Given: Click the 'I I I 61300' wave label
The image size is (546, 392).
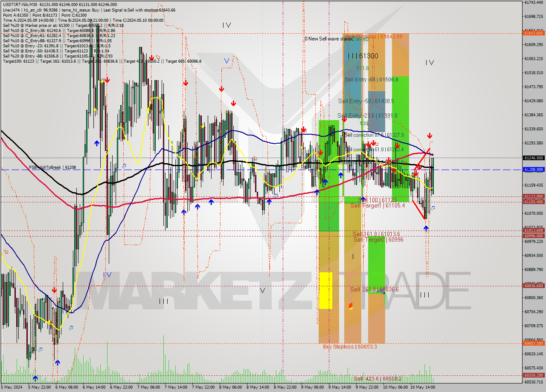Looking at the screenshot, I should (x=363, y=56).
